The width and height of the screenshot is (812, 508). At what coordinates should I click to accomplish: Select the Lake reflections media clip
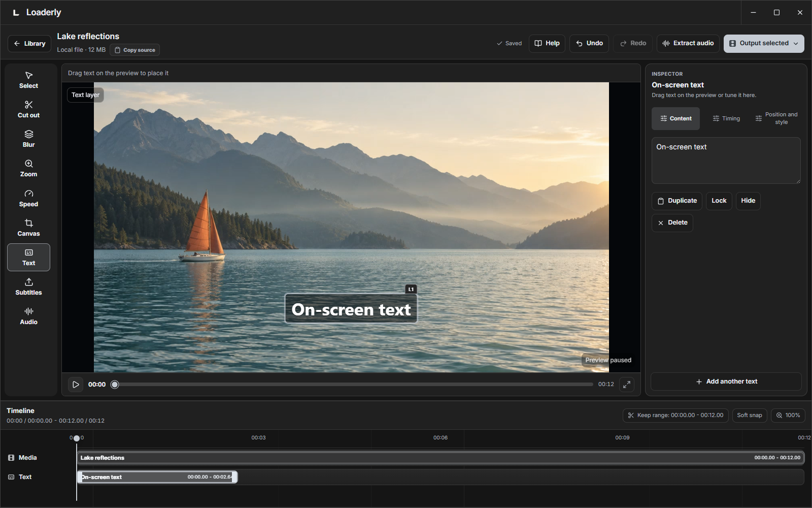[x=441, y=458]
